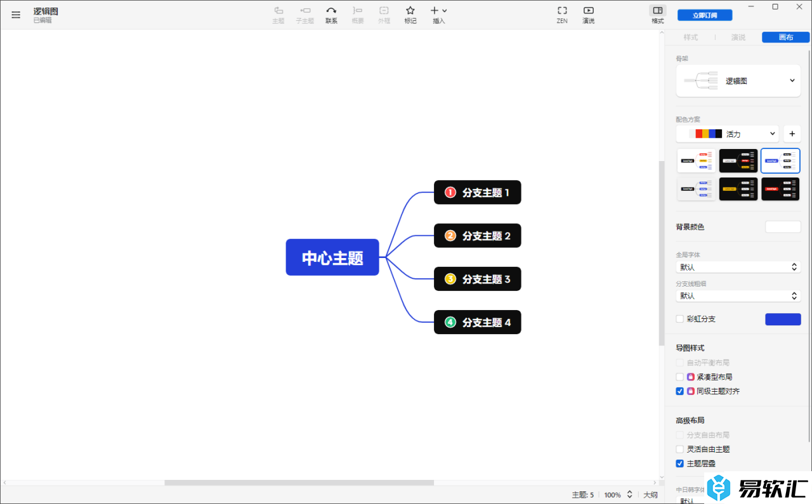Viewport: 812px width, 504px height.
Task: Choose the white multicolor theme thumbnail
Action: (697, 161)
